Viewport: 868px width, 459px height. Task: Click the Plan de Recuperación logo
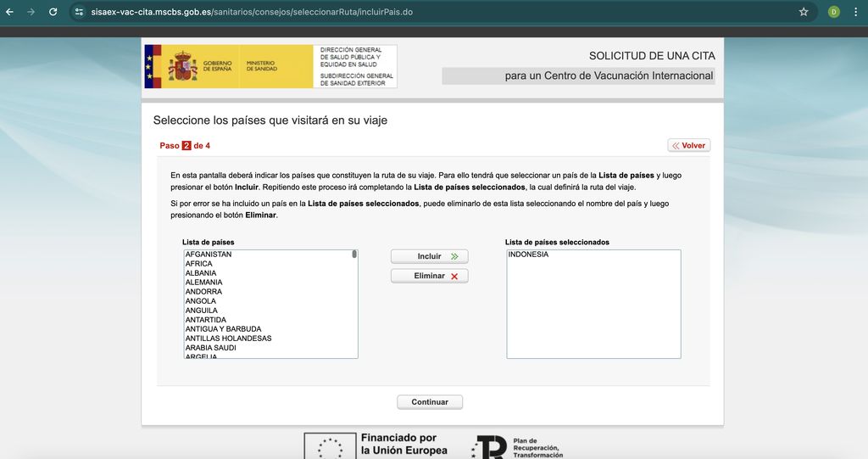(x=517, y=447)
